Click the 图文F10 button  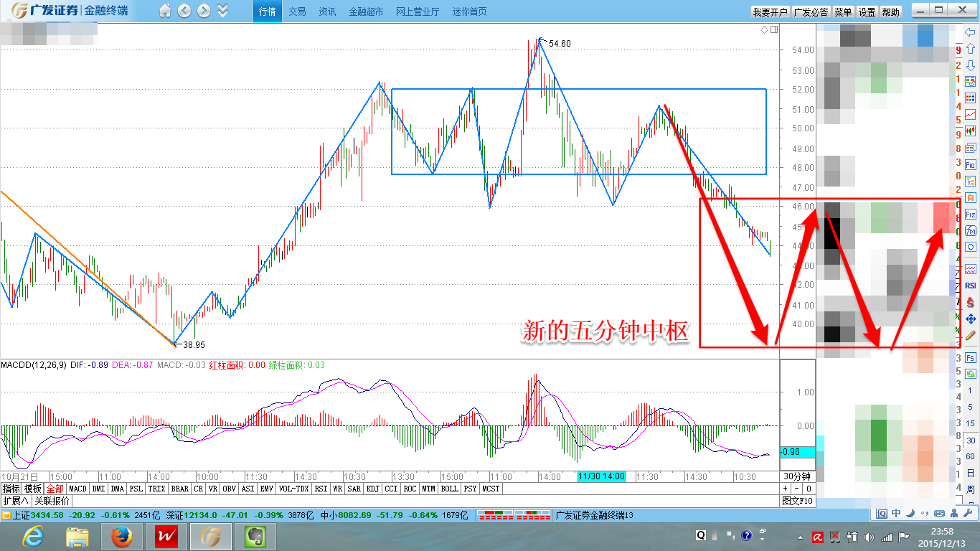798,501
